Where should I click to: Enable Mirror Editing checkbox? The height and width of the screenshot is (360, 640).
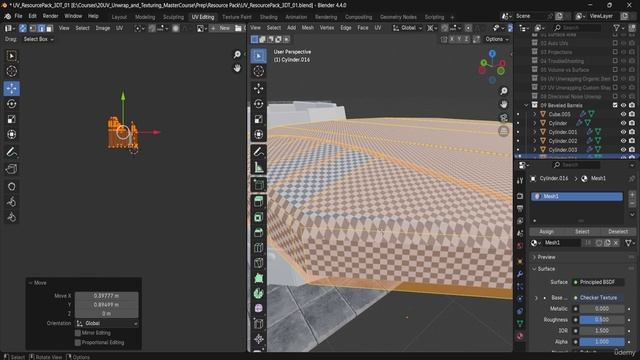(x=78, y=333)
